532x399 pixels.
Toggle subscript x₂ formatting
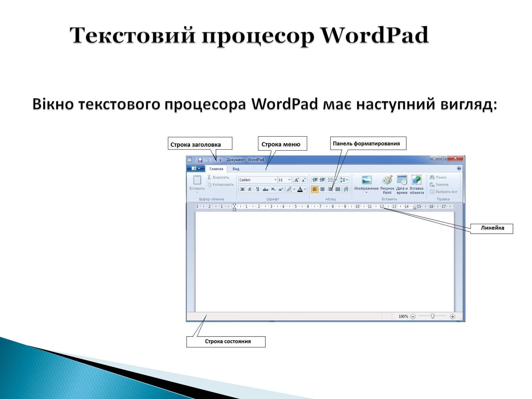click(273, 189)
